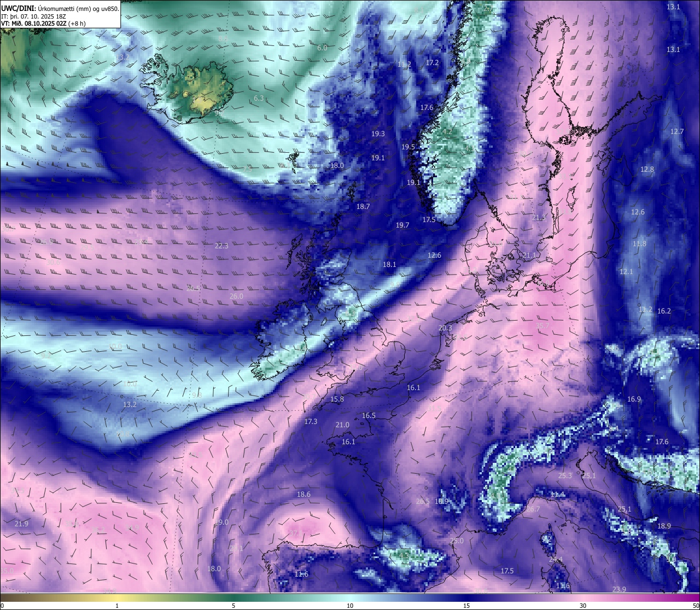Image resolution: width=700 pixels, height=610 pixels.
Task: Click the 15 tick on the color scale
Action: (466, 606)
